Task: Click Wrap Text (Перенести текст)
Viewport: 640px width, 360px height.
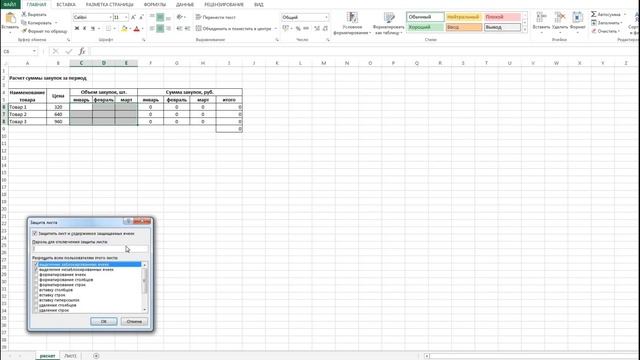Action: point(216,17)
